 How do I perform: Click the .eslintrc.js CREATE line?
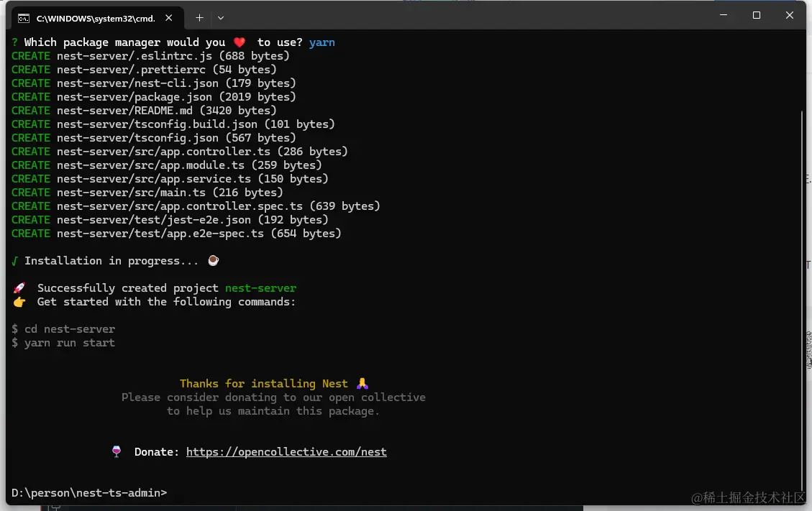[150, 56]
